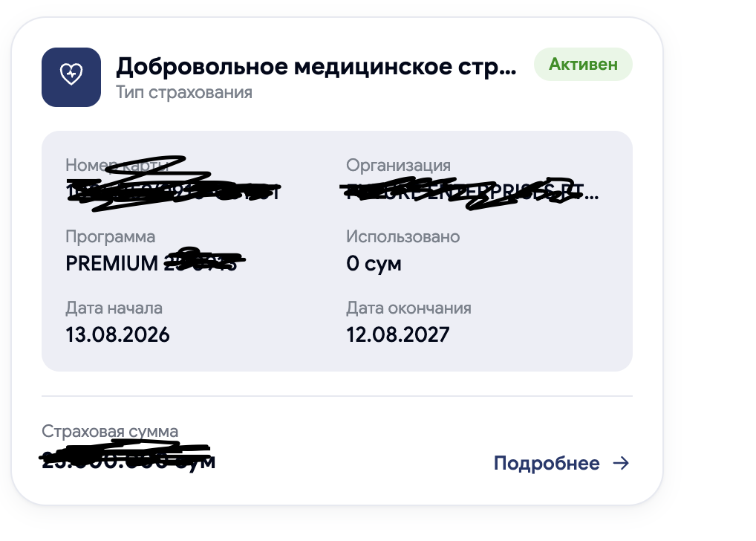756x541 pixels.
Task: Click the Использовано label
Action: 403,236
